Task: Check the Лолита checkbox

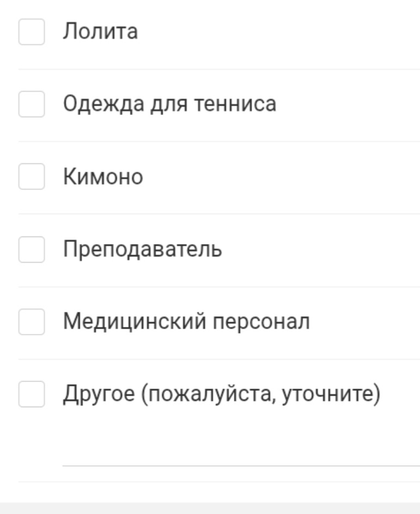Action: (32, 32)
